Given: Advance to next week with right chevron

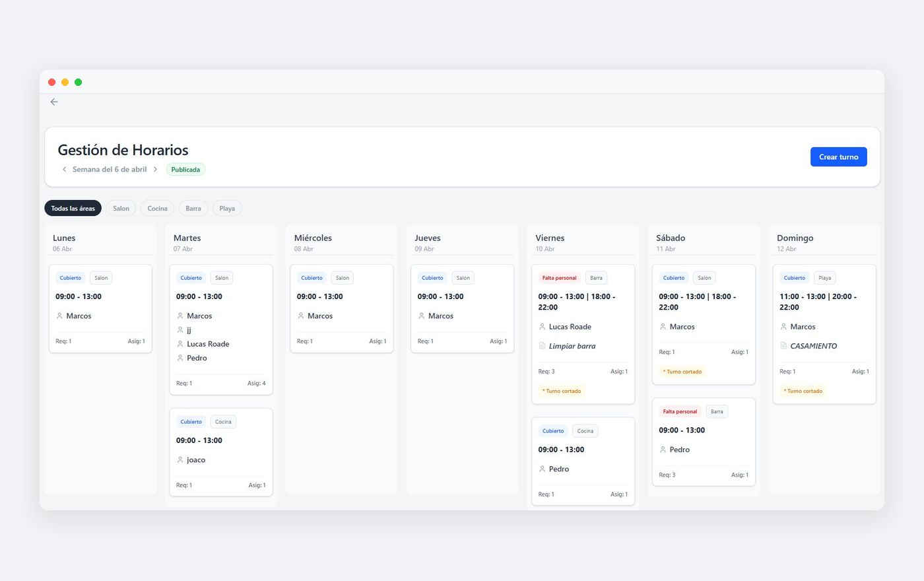Looking at the screenshot, I should point(155,170).
